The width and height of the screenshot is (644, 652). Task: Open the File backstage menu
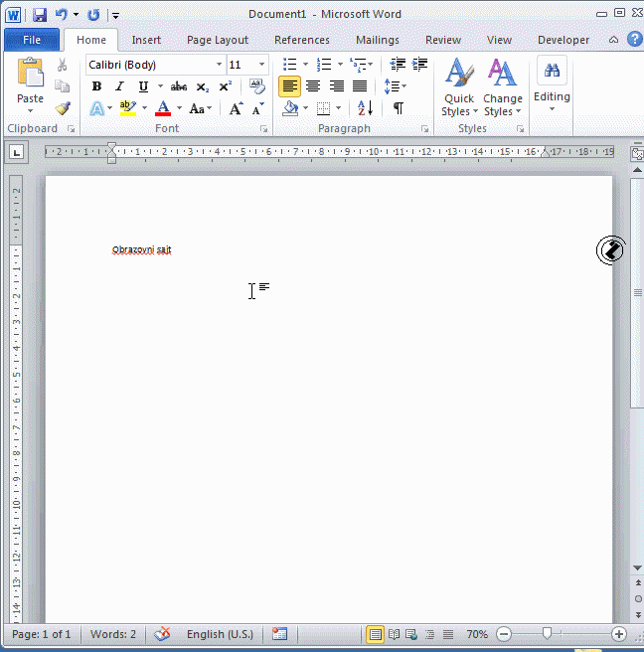coord(32,40)
